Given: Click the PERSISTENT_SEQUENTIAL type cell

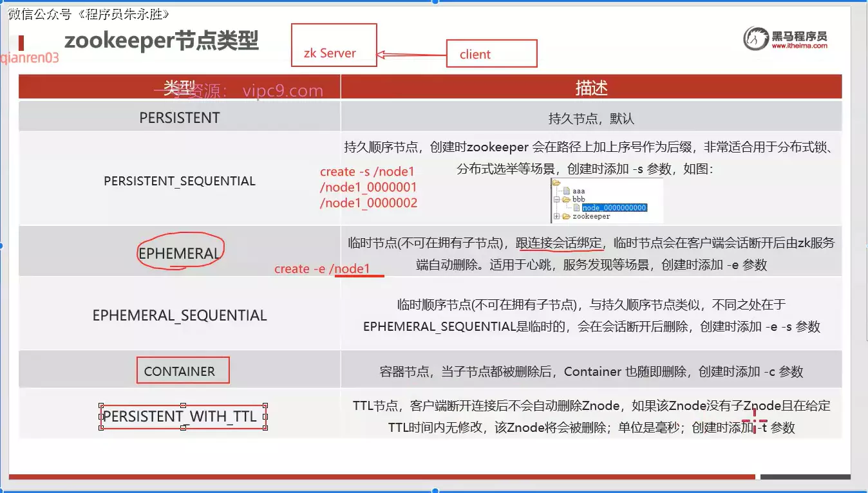Looking at the screenshot, I should (x=180, y=181).
